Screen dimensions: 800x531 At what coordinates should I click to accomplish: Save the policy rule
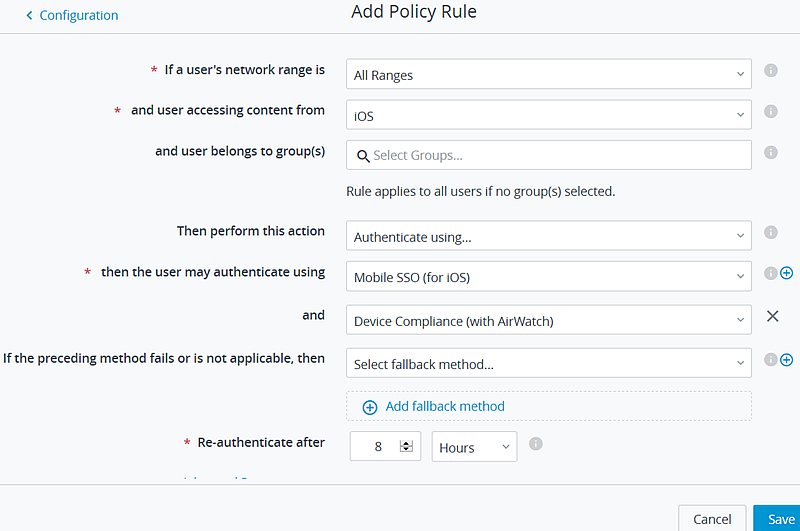(x=778, y=519)
